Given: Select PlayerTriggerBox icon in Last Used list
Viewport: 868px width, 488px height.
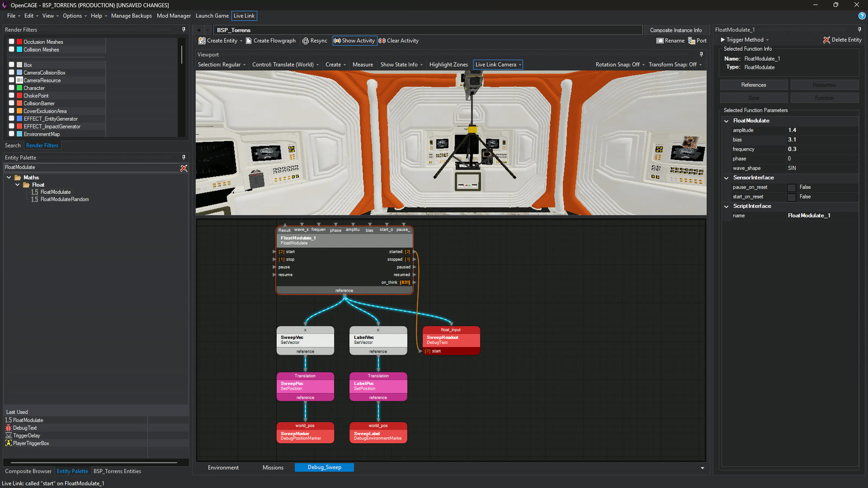Looking at the screenshot, I should [x=9, y=443].
